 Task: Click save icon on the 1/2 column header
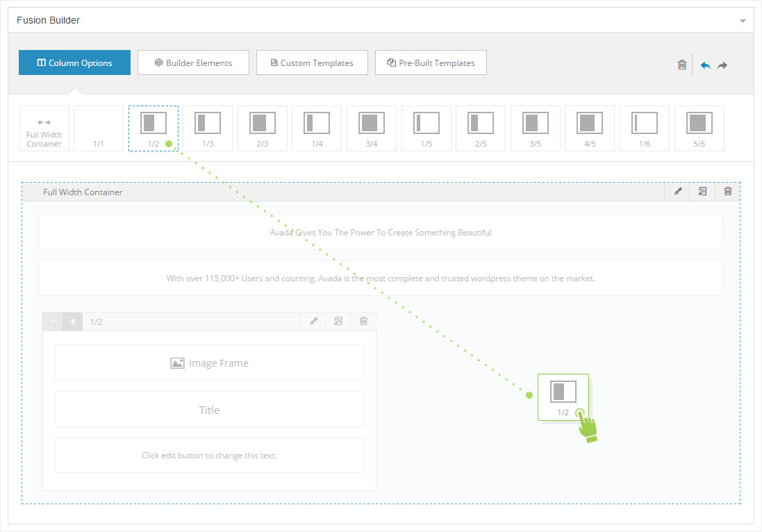[x=338, y=322]
